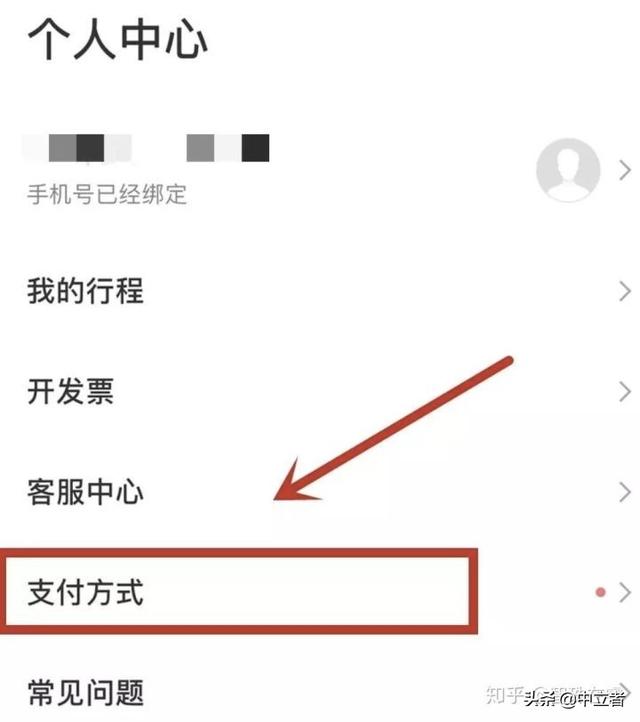The width and height of the screenshot is (640, 722).
Task: Click the 知乎 watermark text
Action: 505,694
